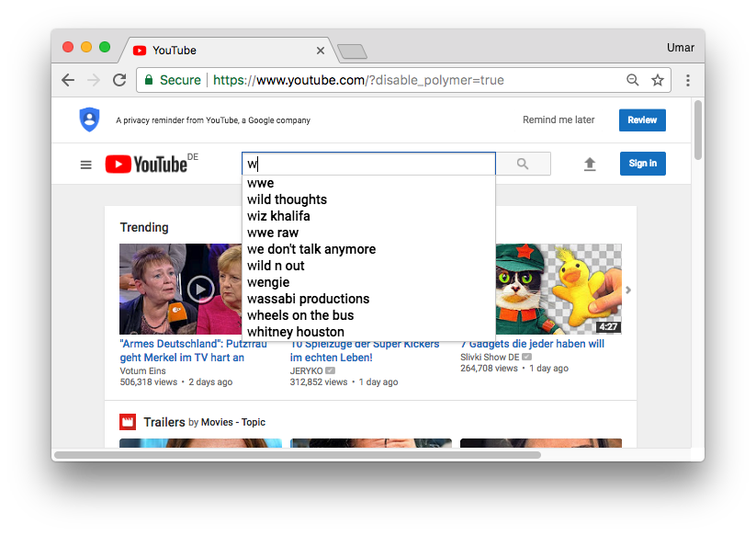Click Remind me later
Screen dimensions: 756x535
(559, 120)
